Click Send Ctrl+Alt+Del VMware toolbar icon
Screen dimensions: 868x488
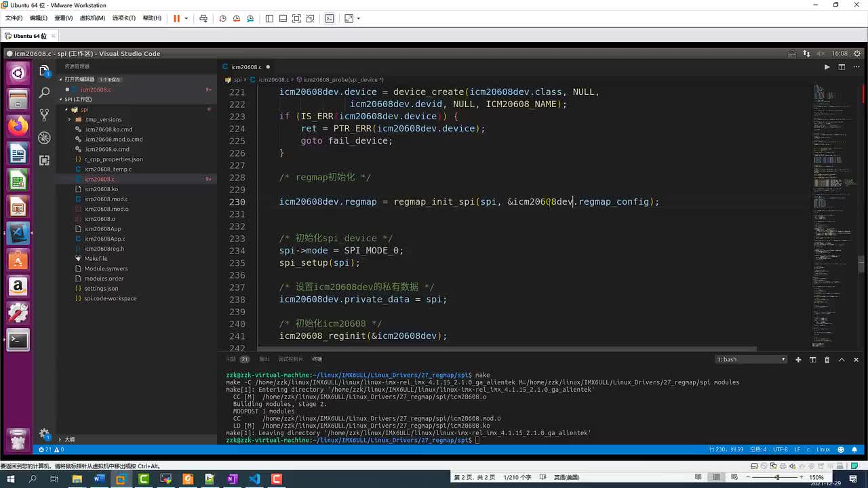click(203, 18)
